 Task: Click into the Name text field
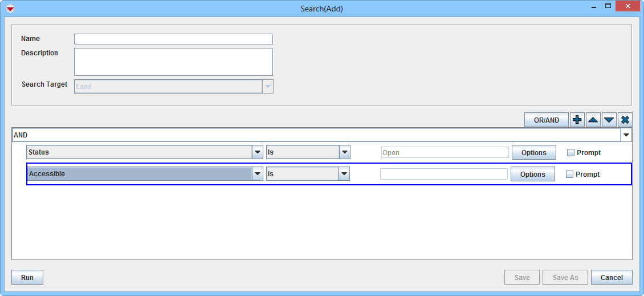tap(173, 39)
